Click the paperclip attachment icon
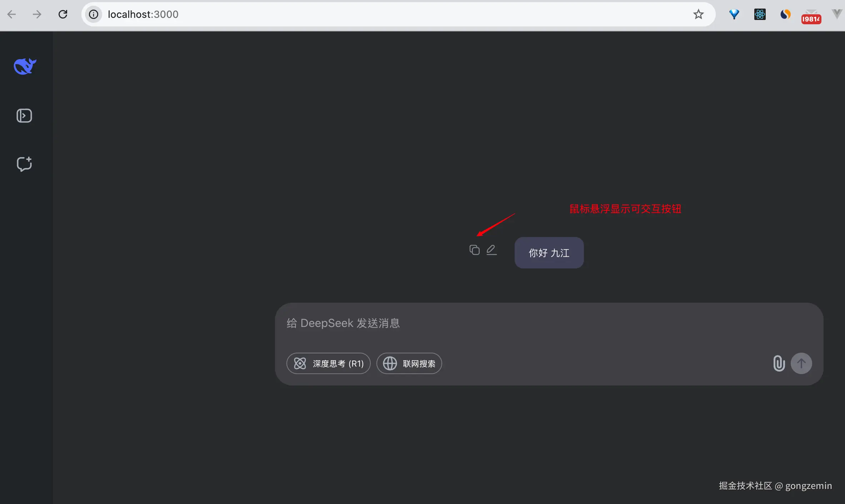845x504 pixels. point(779,363)
